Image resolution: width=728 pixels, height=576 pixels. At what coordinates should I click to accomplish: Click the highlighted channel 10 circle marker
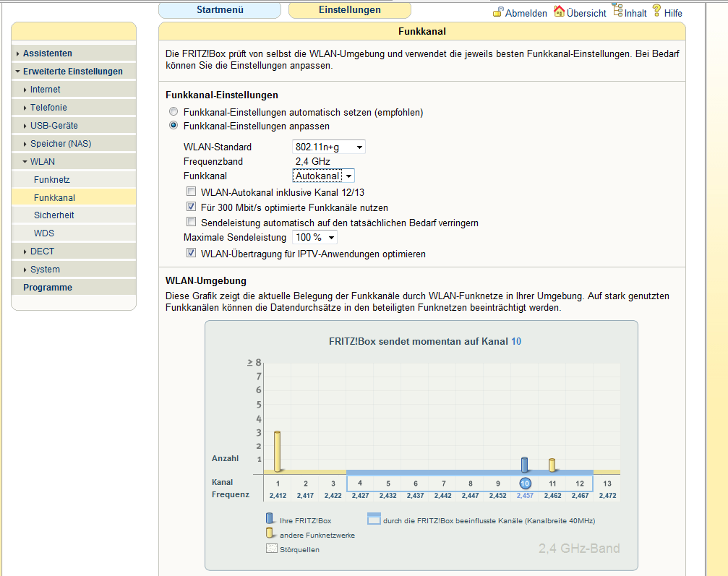(525, 483)
